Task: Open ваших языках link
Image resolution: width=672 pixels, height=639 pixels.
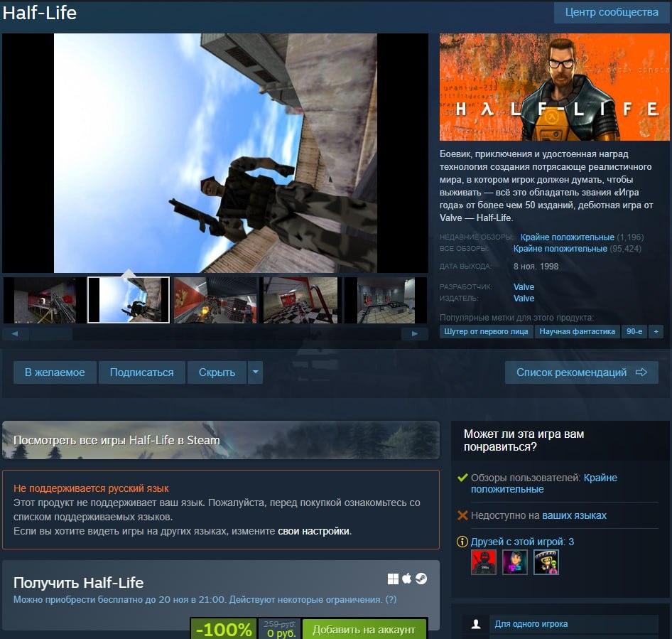Action: click(x=574, y=515)
